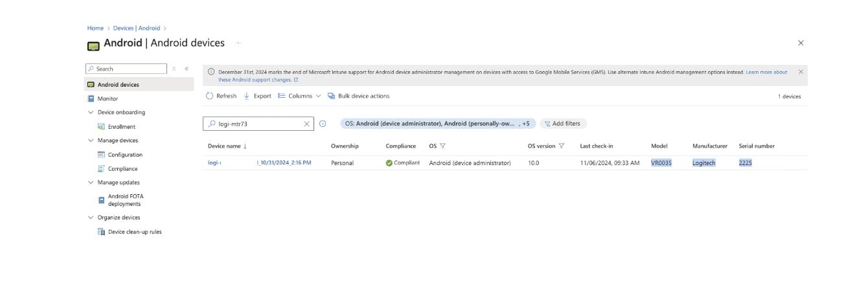Viewport: 868px width, 281px height.
Task: Click the info icon beside device search
Action: 323,124
